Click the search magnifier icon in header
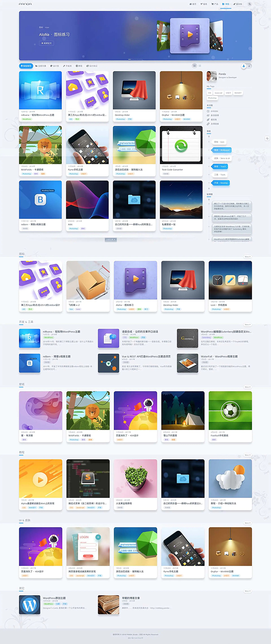Image resolution: width=271 pixels, height=644 pixels. tap(249, 4)
